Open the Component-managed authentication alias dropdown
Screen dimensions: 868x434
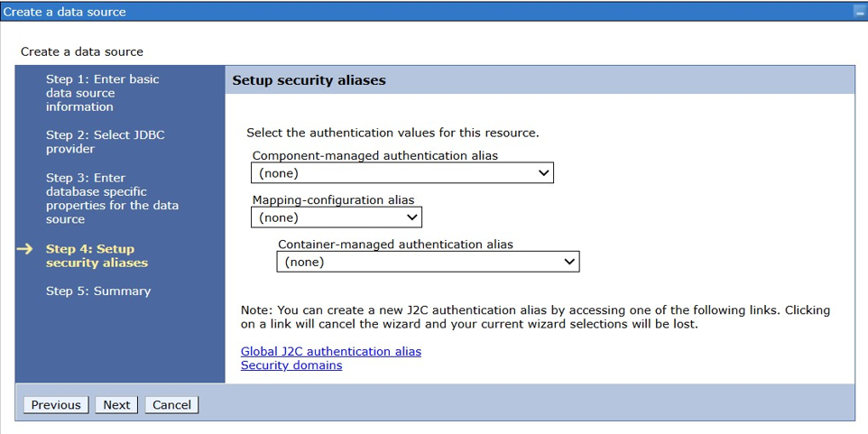[x=402, y=173]
